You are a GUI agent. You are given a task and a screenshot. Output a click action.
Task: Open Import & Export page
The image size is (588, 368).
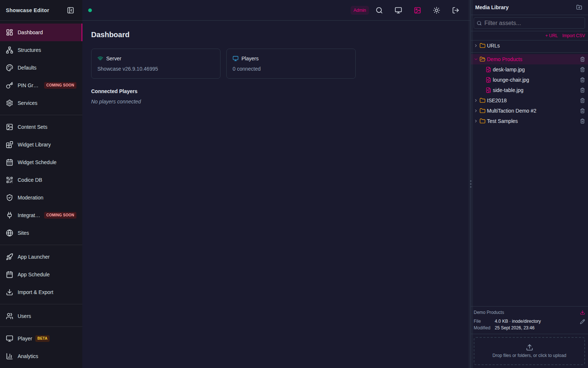[41, 292]
